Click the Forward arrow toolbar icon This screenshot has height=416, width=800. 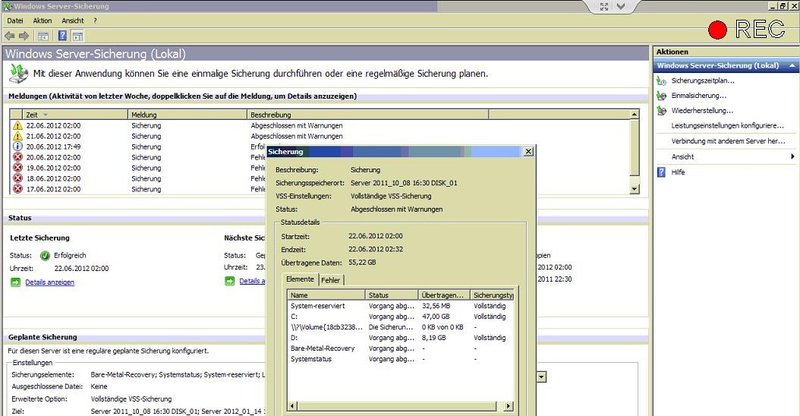[24, 36]
